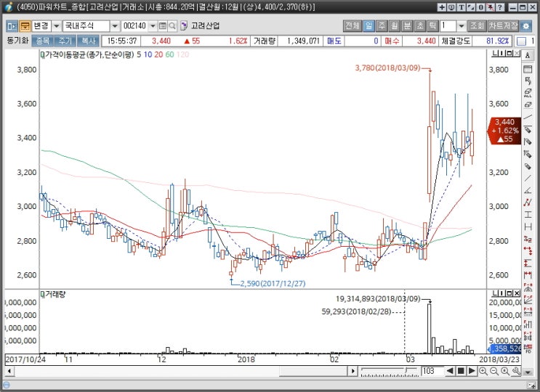Select the angle line drawing tool
The width and height of the screenshot is (540, 392).
528,190
